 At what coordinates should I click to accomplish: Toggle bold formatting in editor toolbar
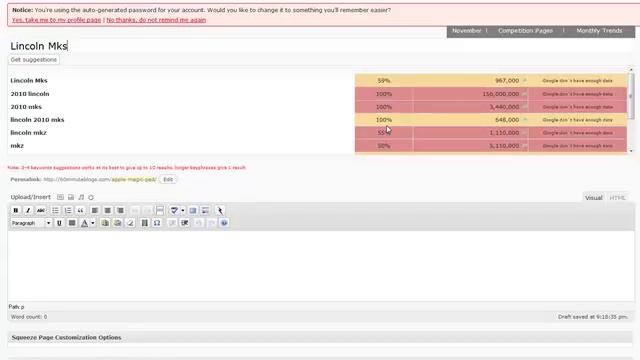click(16, 210)
